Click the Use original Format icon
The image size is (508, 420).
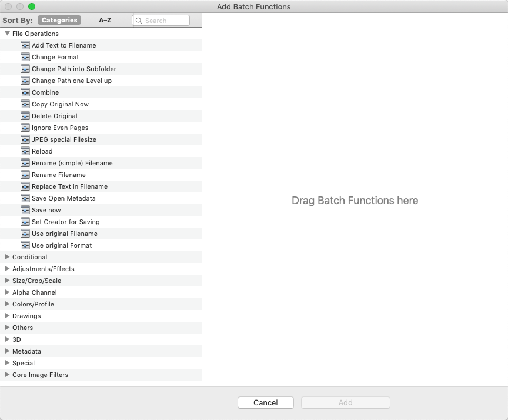click(x=25, y=246)
